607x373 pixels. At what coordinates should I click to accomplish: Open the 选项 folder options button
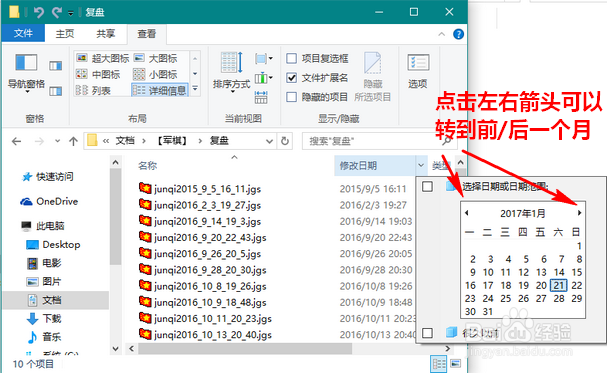click(418, 72)
